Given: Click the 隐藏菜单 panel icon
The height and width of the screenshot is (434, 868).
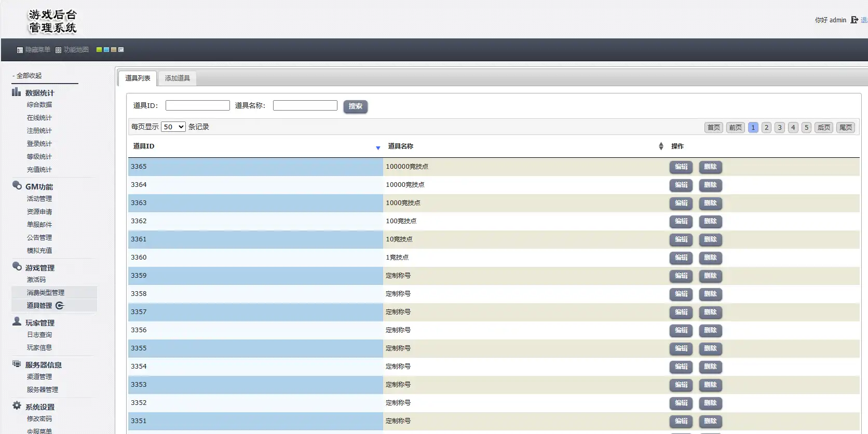Looking at the screenshot, I should click(x=20, y=50).
